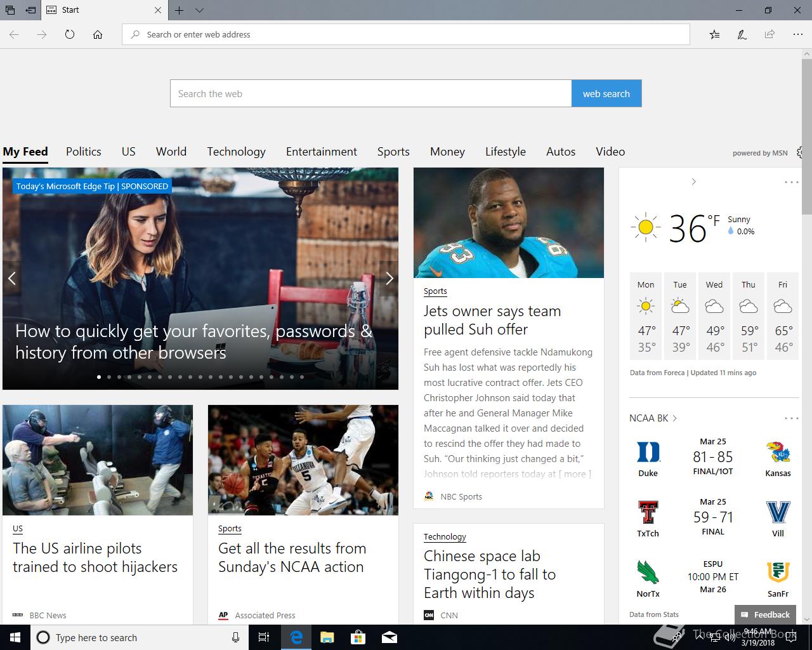This screenshot has width=812, height=650.
Task: Open US airline pilots article
Action: coord(95,557)
